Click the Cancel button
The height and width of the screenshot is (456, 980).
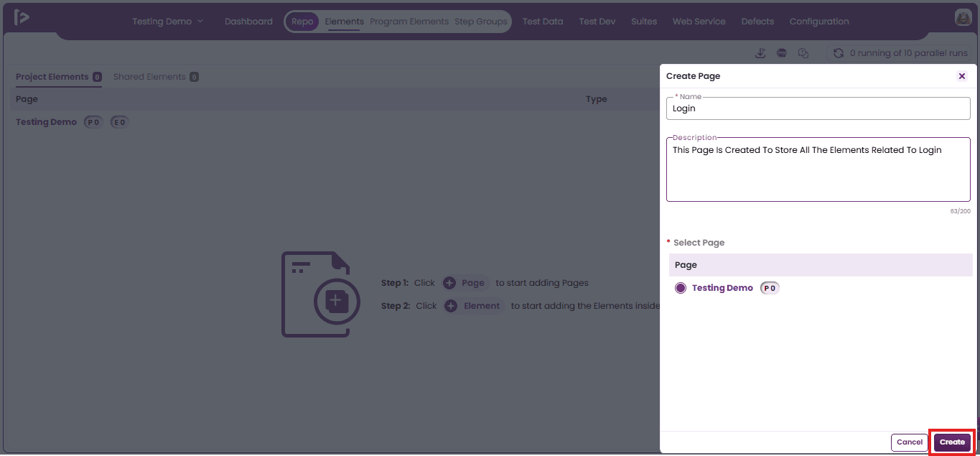point(910,442)
